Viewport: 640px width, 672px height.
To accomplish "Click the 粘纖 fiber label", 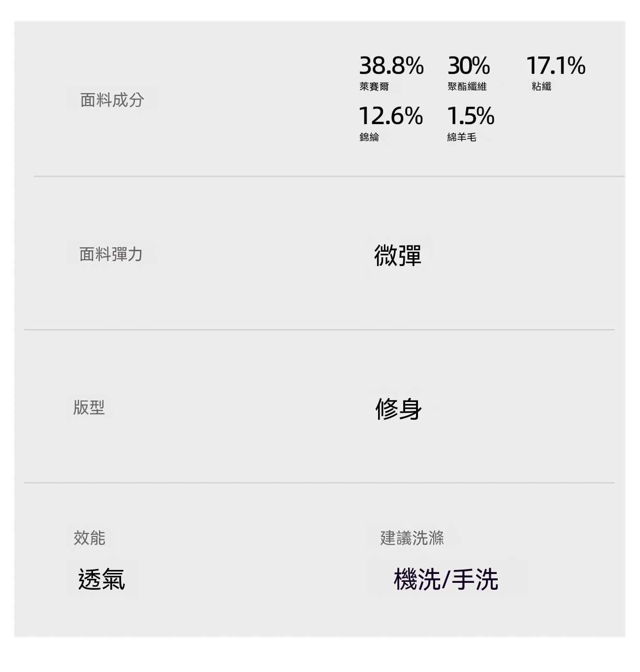I will click(x=542, y=87).
